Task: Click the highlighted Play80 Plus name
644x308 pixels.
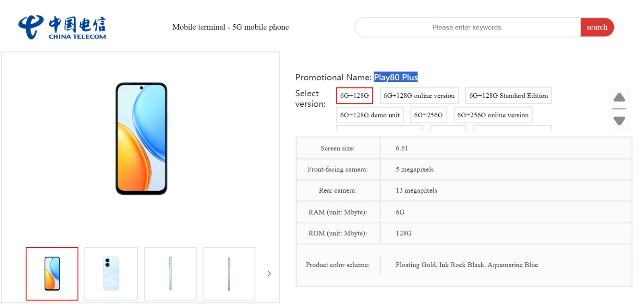Action: click(395, 77)
